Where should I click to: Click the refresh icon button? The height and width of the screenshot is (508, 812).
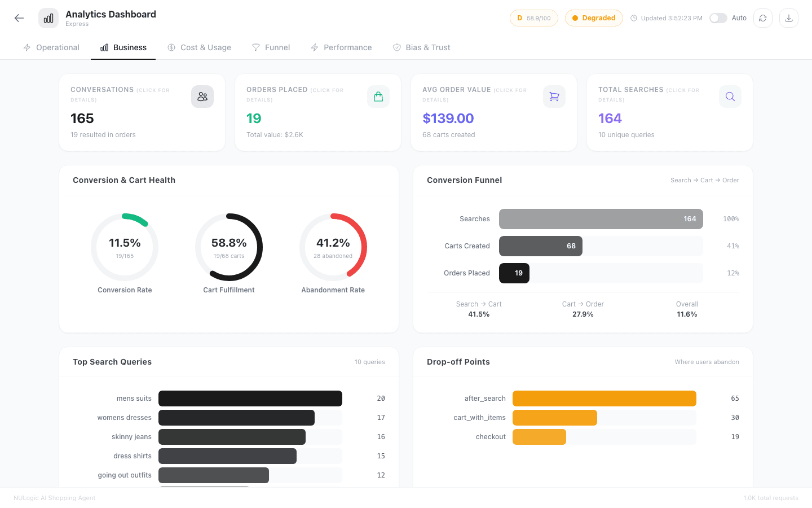tap(762, 18)
